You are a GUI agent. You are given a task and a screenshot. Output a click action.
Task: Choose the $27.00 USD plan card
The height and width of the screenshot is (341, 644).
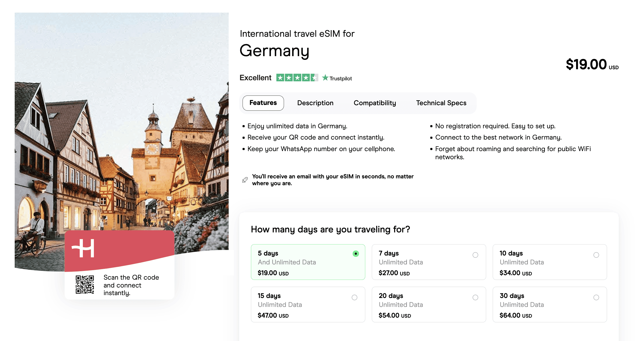428,262
